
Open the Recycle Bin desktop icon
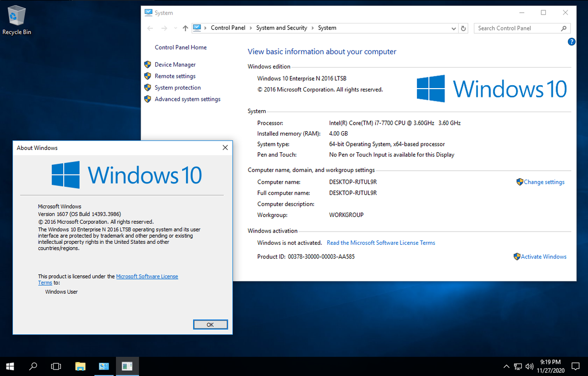coord(17,21)
